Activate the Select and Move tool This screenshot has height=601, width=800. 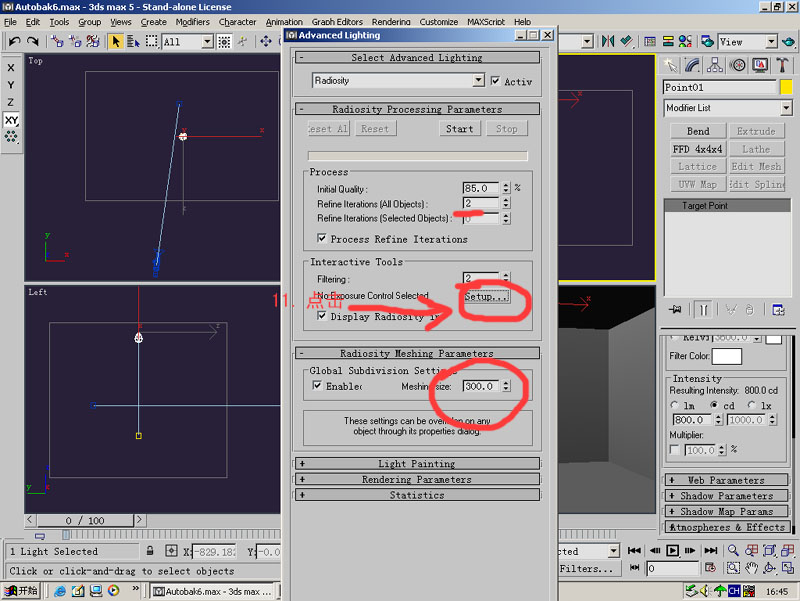click(266, 41)
